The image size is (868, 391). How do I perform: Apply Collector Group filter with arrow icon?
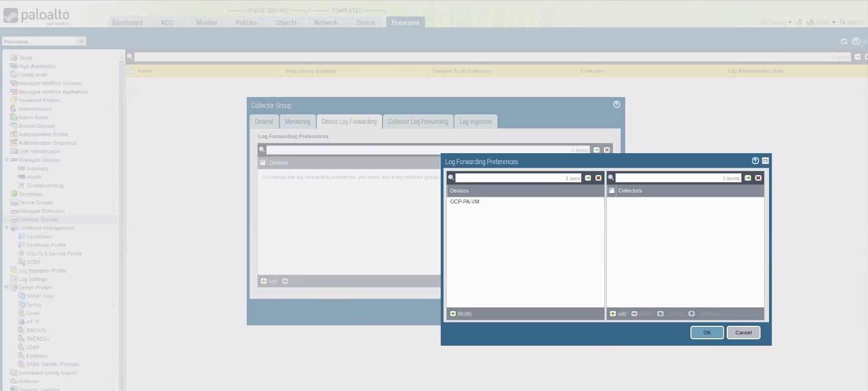[596, 150]
